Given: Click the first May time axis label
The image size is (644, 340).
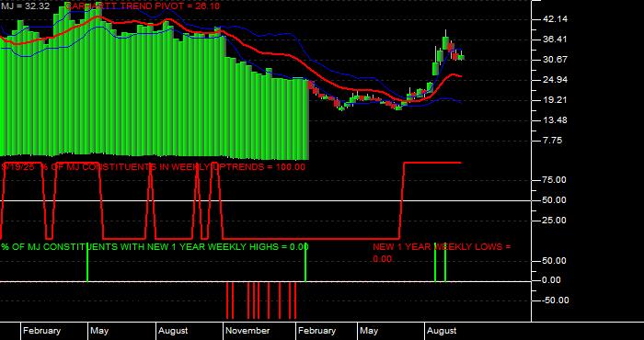Looking at the screenshot, I should [x=99, y=331].
